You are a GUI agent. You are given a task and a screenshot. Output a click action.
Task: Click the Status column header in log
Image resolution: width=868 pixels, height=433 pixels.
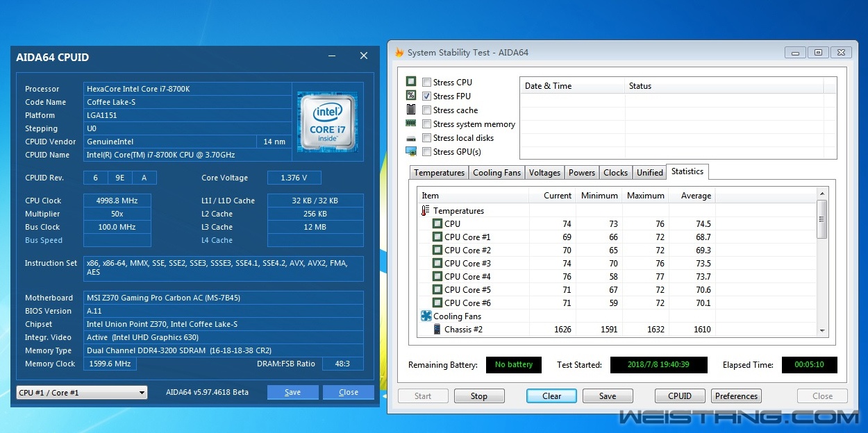point(724,86)
